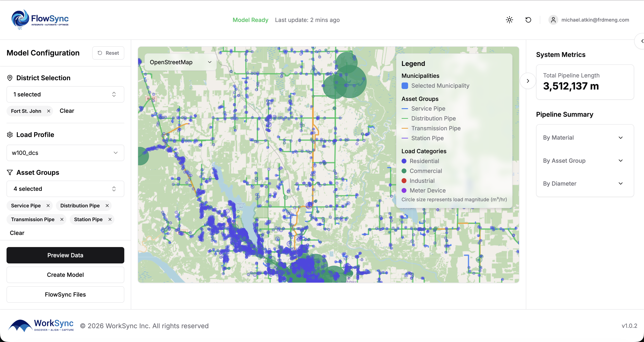The height and width of the screenshot is (342, 644).
Task: Toggle light/dark theme with the sun icon
Action: coord(509,20)
